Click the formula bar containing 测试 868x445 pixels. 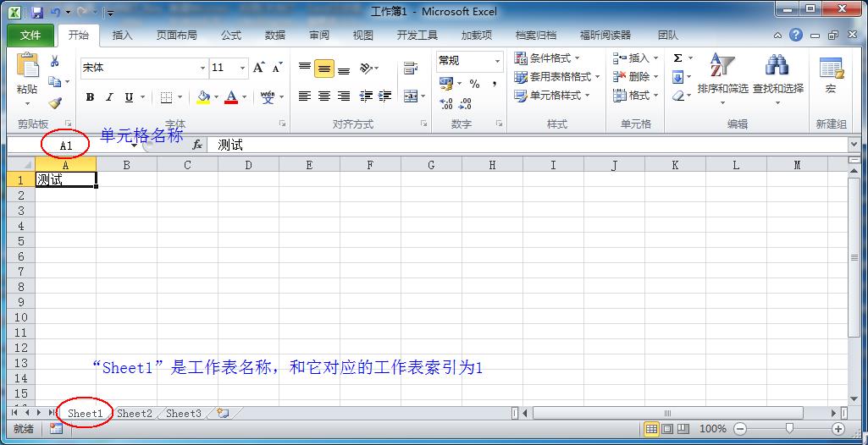[527, 145]
